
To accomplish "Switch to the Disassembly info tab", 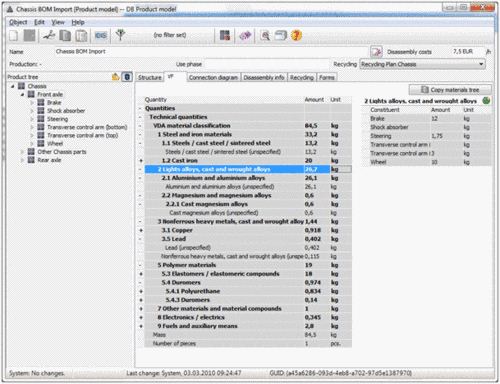I will [264, 77].
